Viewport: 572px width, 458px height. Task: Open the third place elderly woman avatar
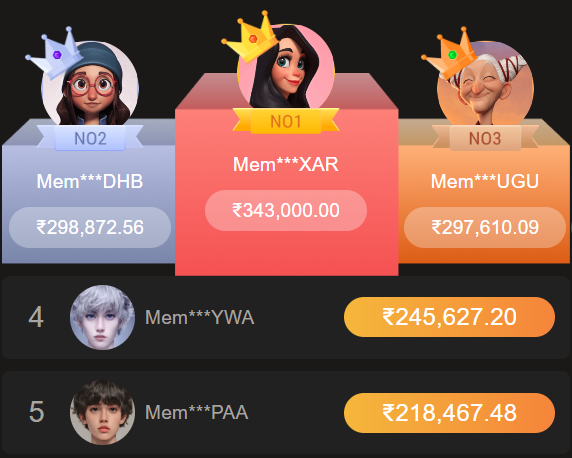pyautogui.click(x=485, y=83)
